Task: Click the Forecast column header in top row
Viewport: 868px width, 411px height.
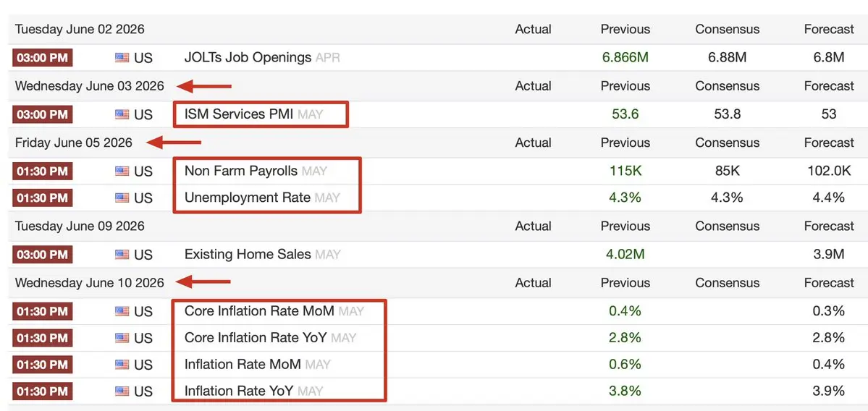Action: click(829, 30)
